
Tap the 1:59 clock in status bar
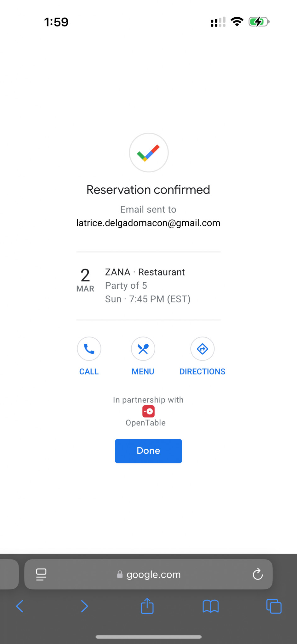pyautogui.click(x=56, y=22)
